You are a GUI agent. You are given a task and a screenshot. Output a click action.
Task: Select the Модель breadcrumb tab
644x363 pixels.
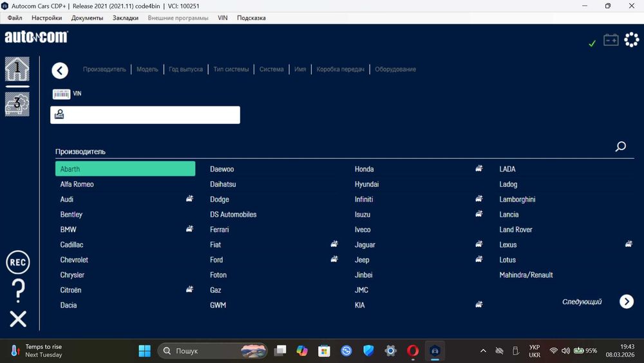(x=147, y=70)
